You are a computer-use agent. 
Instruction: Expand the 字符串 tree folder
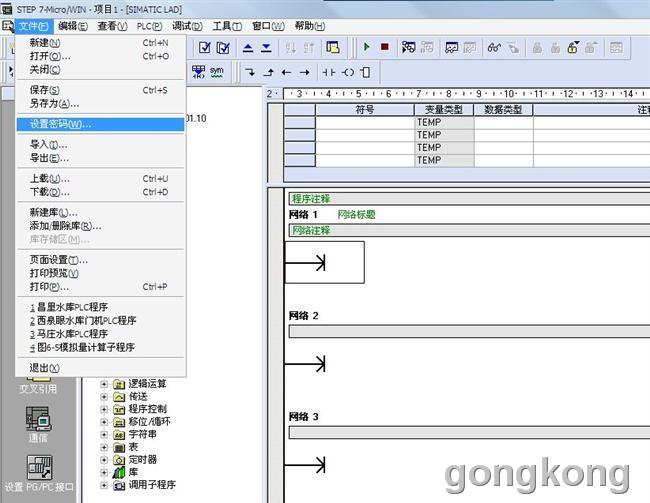coord(104,435)
